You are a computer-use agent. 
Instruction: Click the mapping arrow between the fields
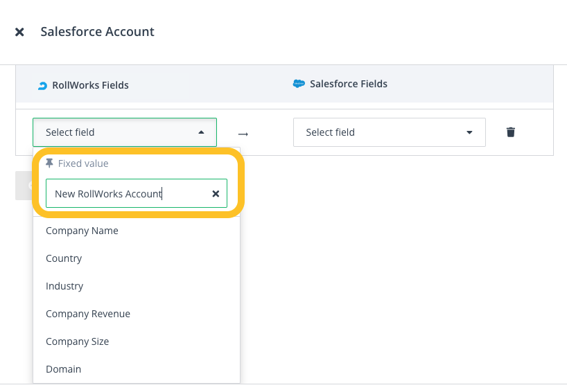coord(243,133)
